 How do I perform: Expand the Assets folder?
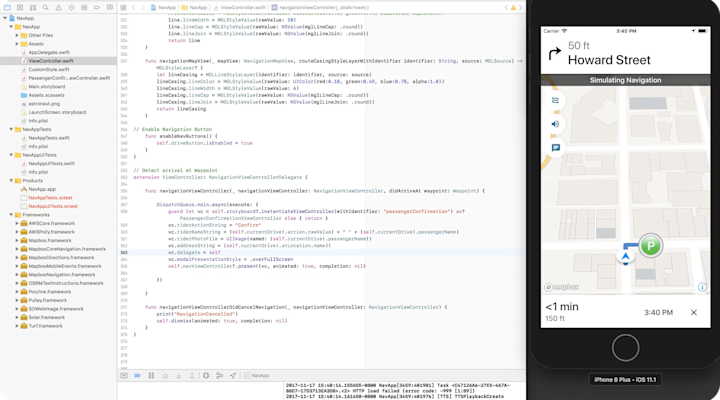click(17, 44)
